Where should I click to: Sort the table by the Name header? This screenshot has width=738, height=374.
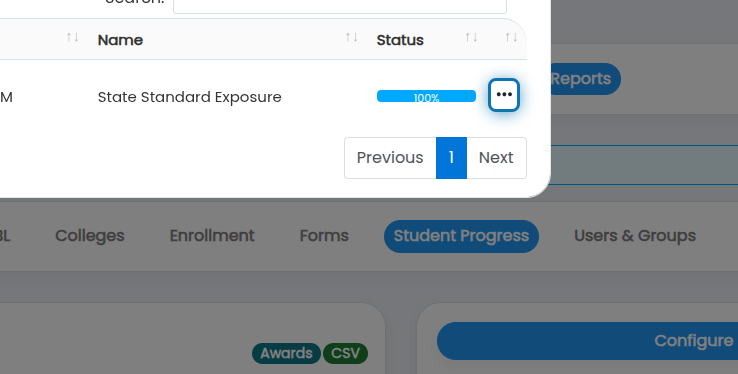[120, 40]
